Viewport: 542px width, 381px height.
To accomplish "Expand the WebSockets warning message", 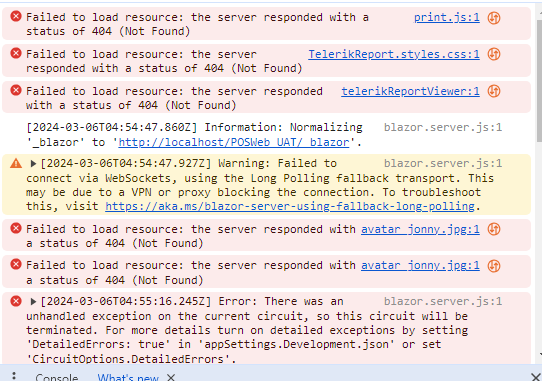I will 34,163.
